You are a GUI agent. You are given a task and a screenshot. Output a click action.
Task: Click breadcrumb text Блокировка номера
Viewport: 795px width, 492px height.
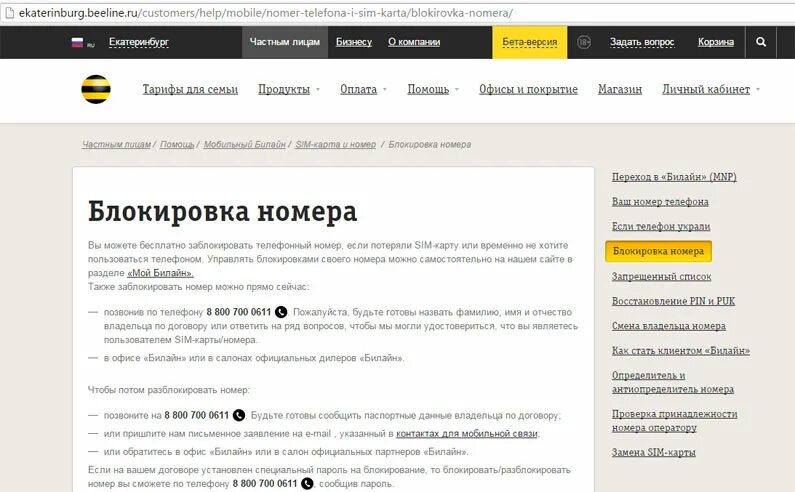[429, 145]
